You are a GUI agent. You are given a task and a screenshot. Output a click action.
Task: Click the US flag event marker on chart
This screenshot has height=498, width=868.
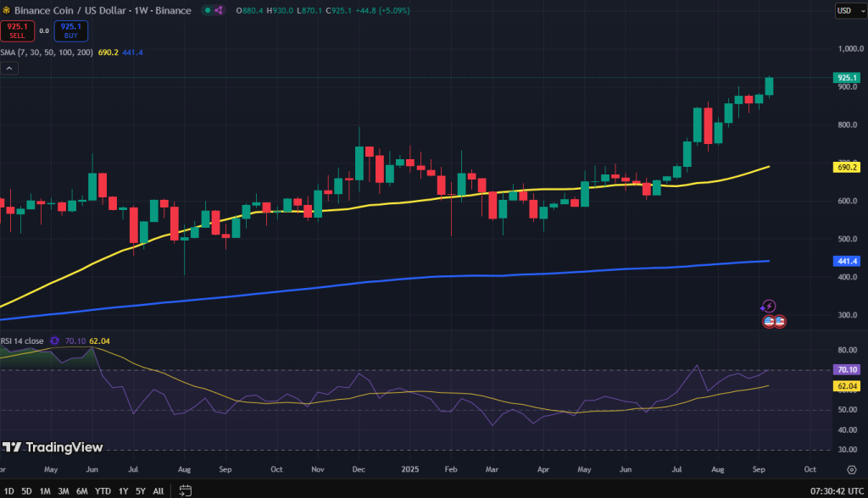pos(770,323)
